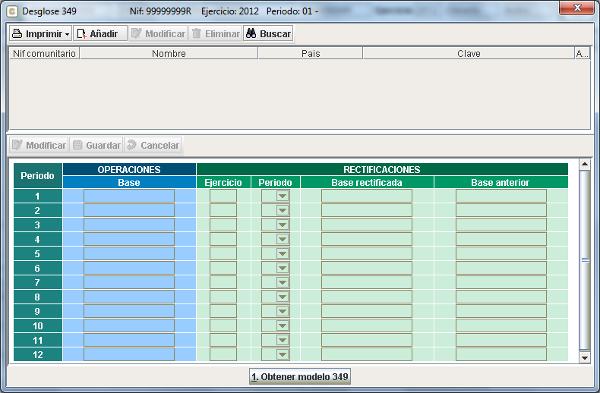Click the Ejercicio field in row 3
This screenshot has height=393, width=600.
click(223, 225)
